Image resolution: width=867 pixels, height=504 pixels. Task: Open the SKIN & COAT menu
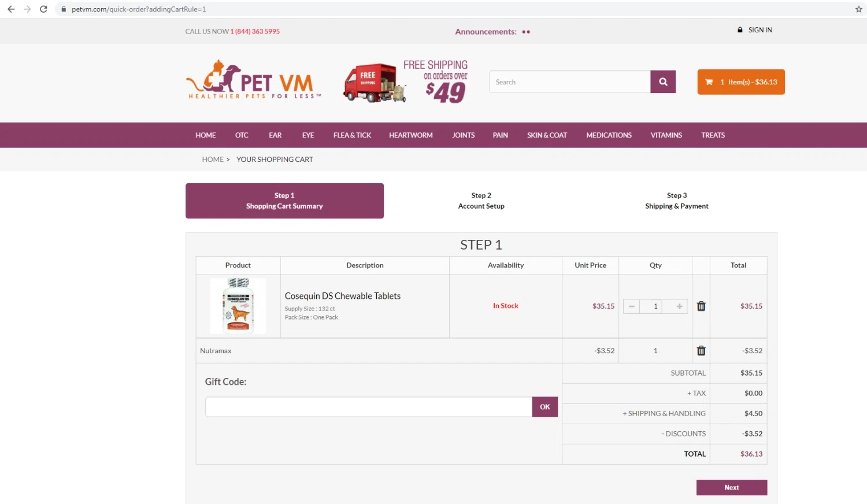click(547, 135)
